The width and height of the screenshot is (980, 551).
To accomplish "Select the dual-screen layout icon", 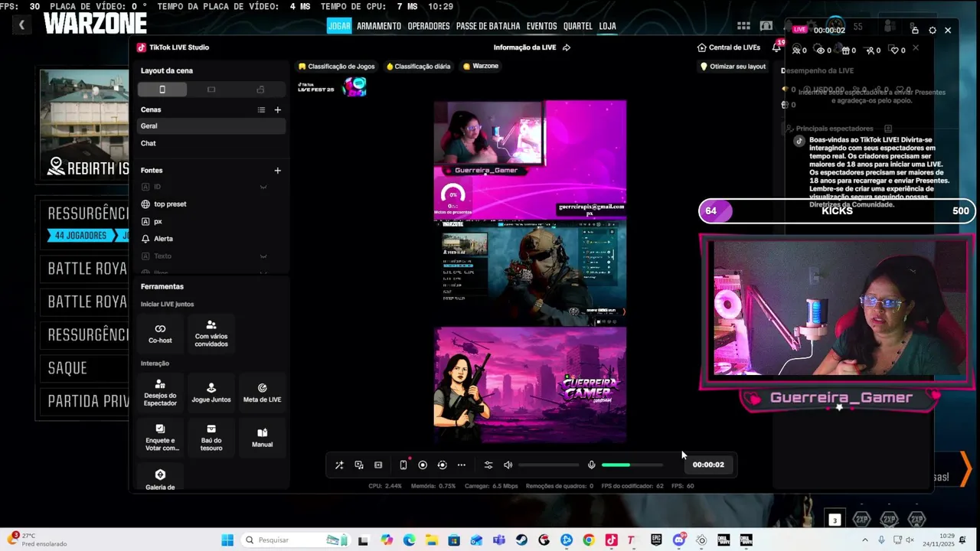I will [260, 90].
